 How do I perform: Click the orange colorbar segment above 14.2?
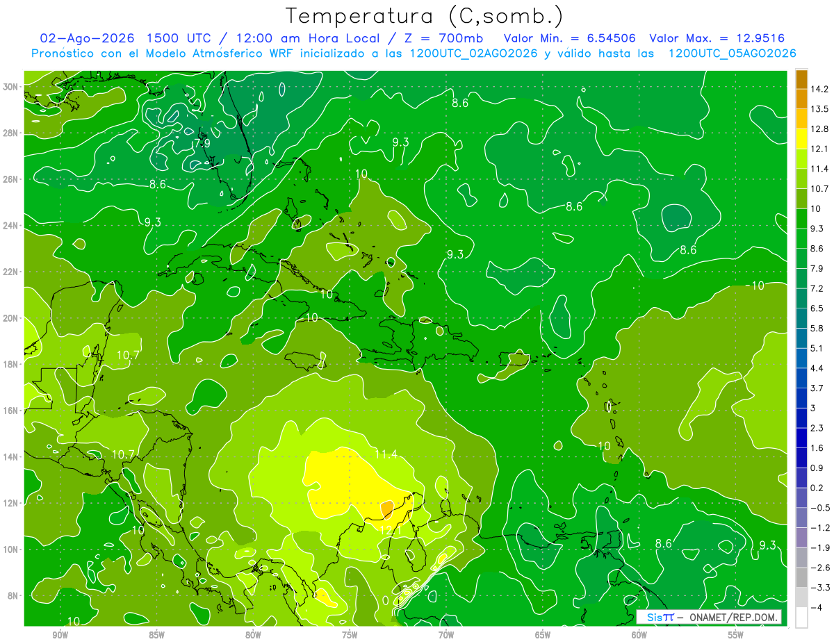[x=801, y=79]
